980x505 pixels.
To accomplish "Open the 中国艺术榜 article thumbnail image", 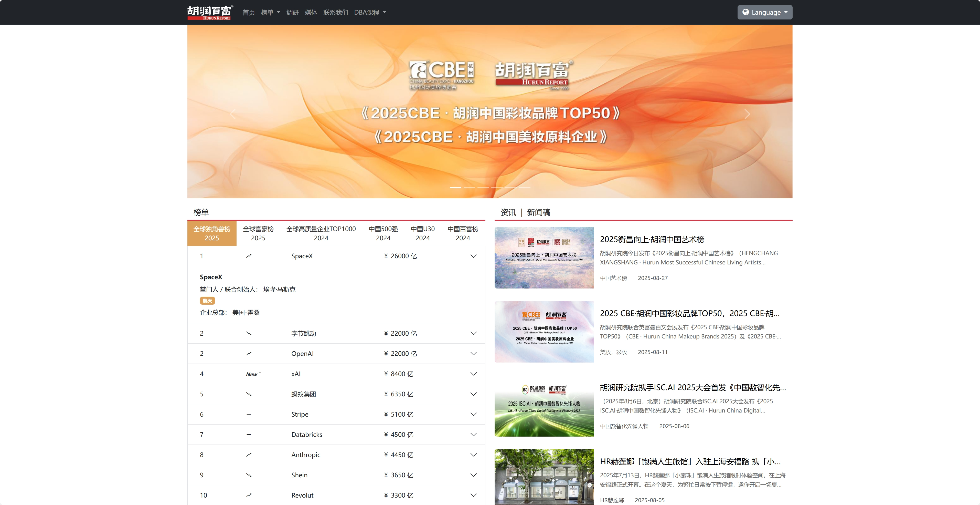I will tap(544, 258).
